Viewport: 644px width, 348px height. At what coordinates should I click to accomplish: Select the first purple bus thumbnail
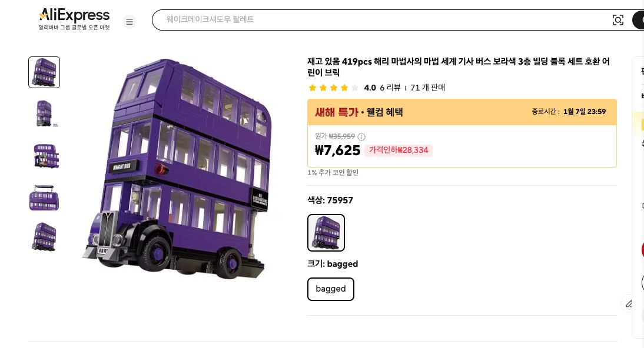click(44, 72)
